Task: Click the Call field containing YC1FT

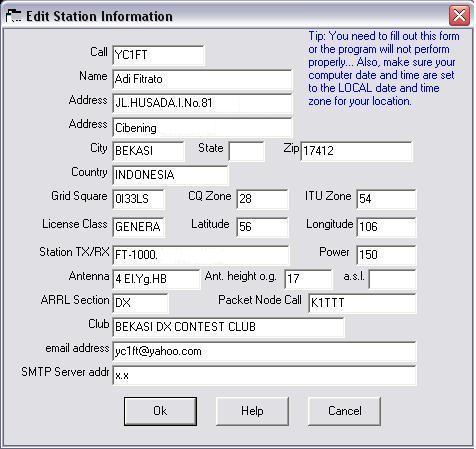Action: pos(158,55)
